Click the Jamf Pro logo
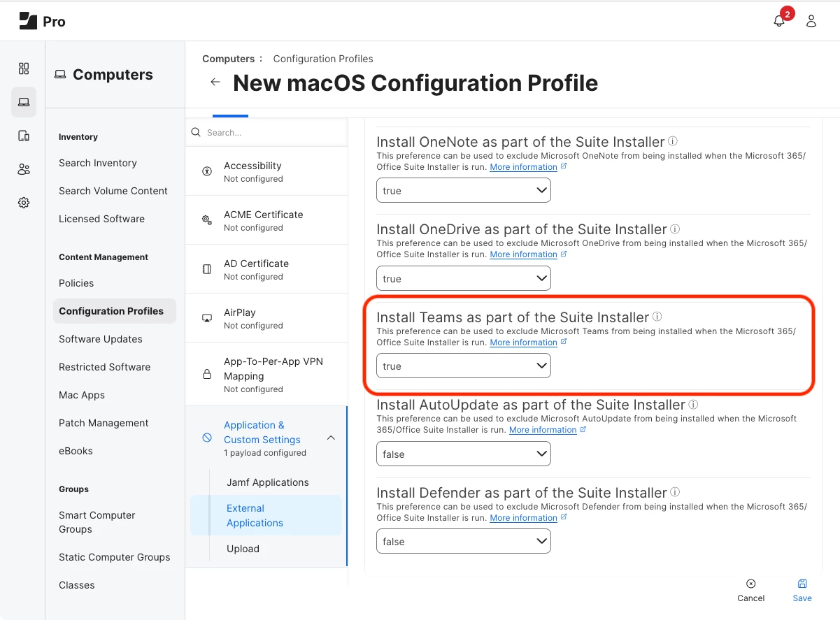The height and width of the screenshot is (620, 840). 42,21
